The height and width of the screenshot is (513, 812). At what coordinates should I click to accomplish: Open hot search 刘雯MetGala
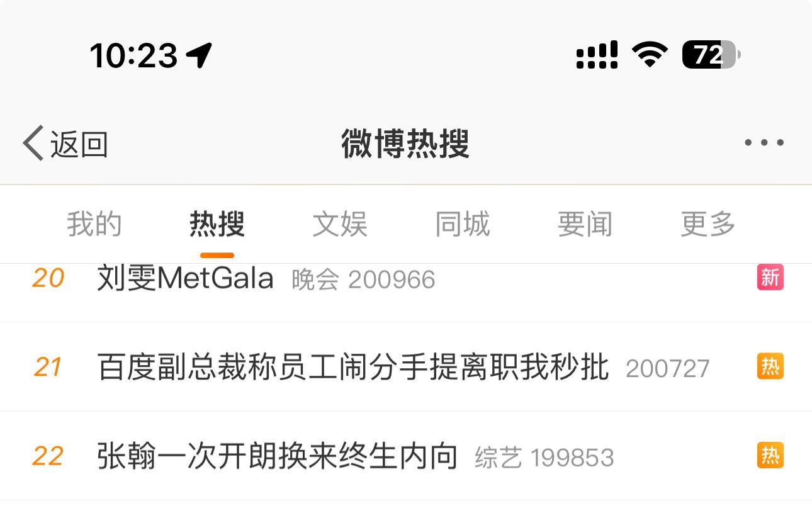(x=185, y=278)
